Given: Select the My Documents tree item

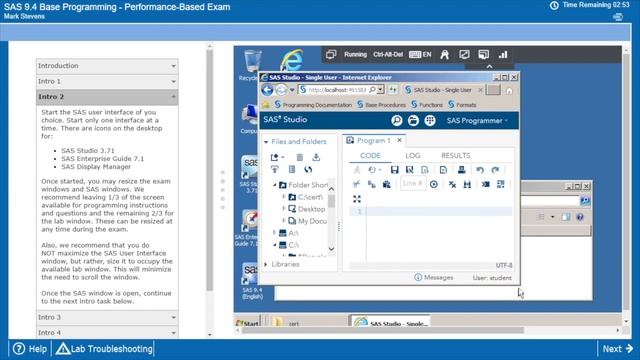Looking at the screenshot, I should pyautogui.click(x=308, y=221).
